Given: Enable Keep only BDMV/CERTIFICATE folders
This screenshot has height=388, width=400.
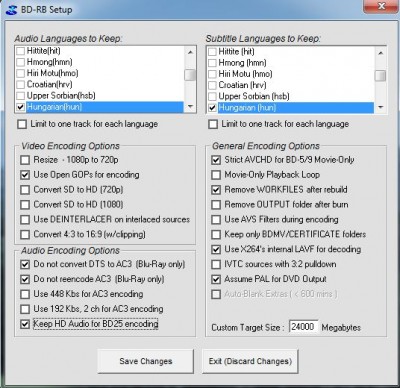Looking at the screenshot, I should pyautogui.click(x=216, y=235).
